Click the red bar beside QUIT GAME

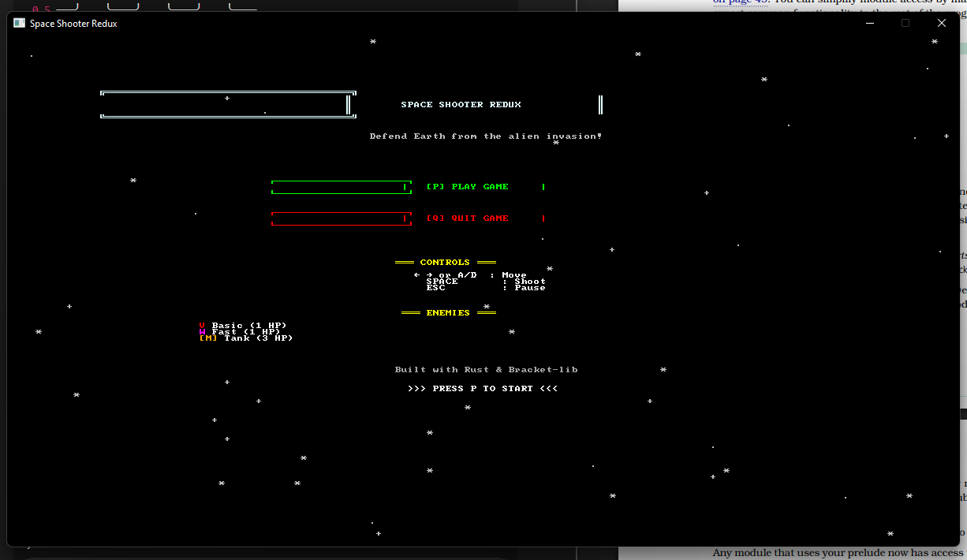coord(341,218)
